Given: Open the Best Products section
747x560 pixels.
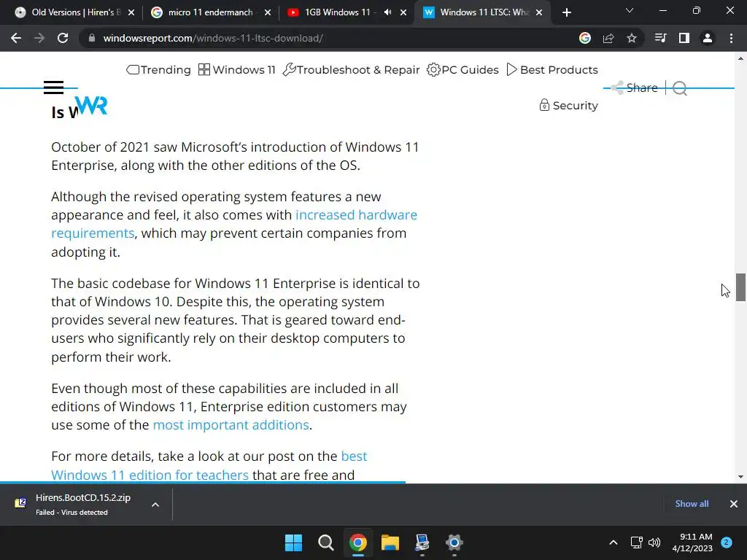Looking at the screenshot, I should pos(552,69).
